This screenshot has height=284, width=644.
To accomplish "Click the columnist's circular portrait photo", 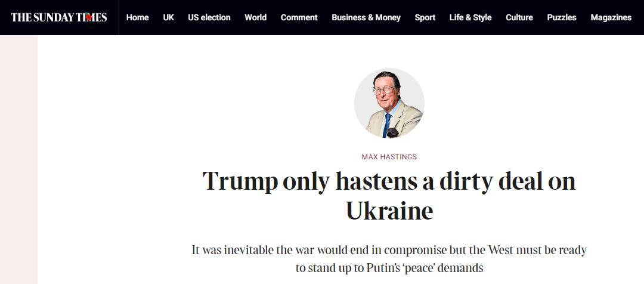I will pyautogui.click(x=389, y=103).
